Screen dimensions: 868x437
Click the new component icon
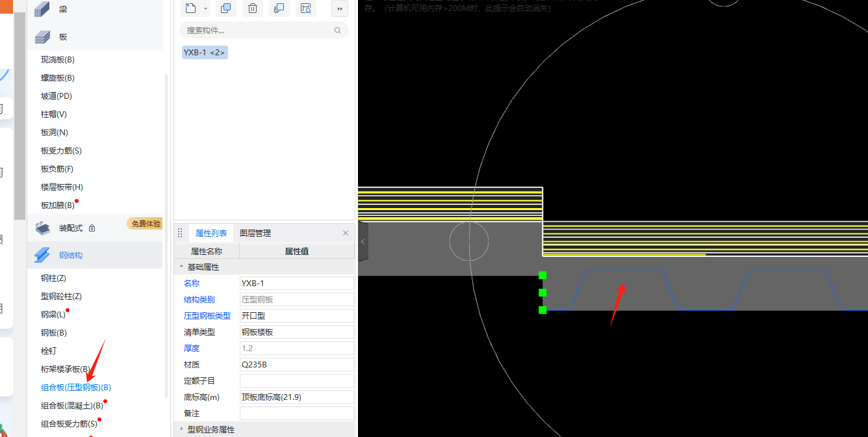190,8
